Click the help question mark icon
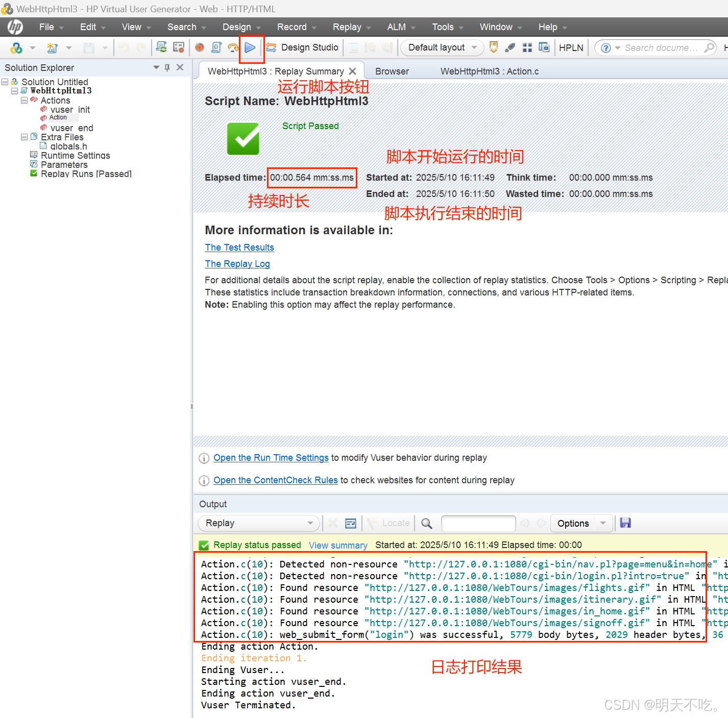The image size is (728, 718). coord(606,48)
